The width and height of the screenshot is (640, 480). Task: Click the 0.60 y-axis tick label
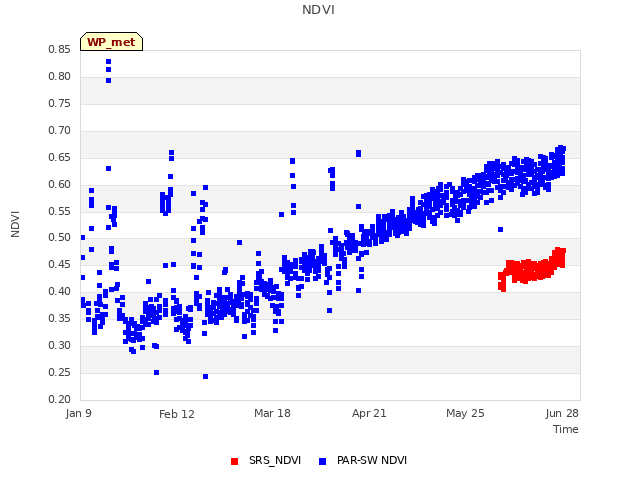[60, 184]
